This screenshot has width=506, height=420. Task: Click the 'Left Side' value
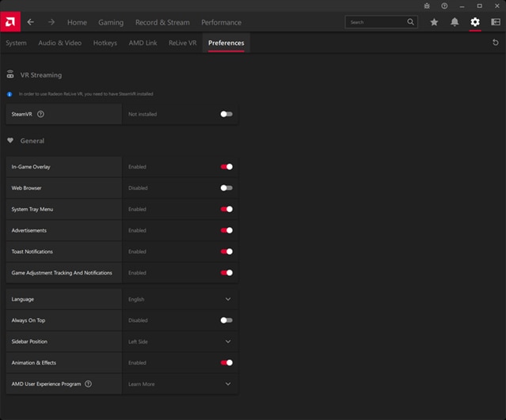coord(138,342)
